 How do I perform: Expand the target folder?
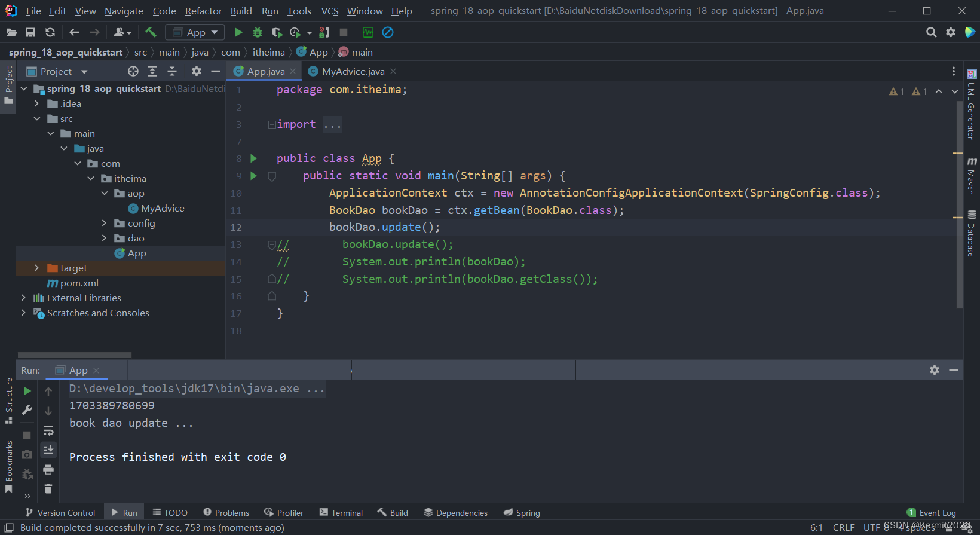pyautogui.click(x=36, y=268)
